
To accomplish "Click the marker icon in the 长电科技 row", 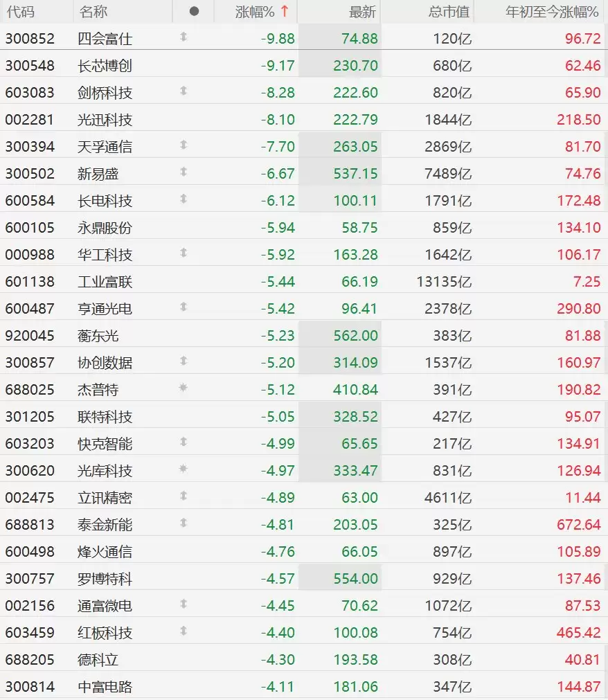I will pyautogui.click(x=184, y=199).
